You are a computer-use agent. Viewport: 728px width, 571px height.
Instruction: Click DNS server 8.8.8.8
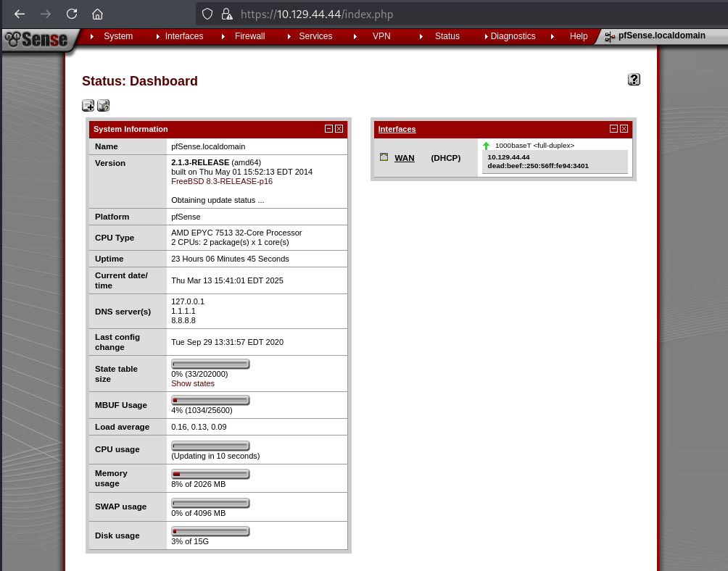[183, 320]
